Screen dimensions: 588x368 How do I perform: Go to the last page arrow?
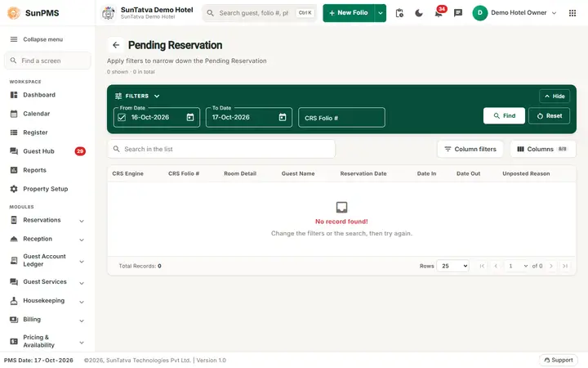pos(565,266)
